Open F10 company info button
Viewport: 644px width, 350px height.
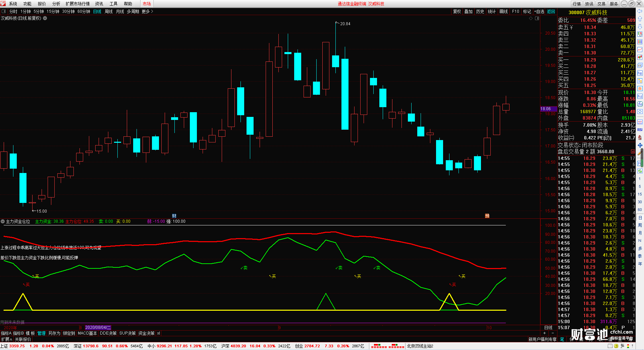coord(516,11)
